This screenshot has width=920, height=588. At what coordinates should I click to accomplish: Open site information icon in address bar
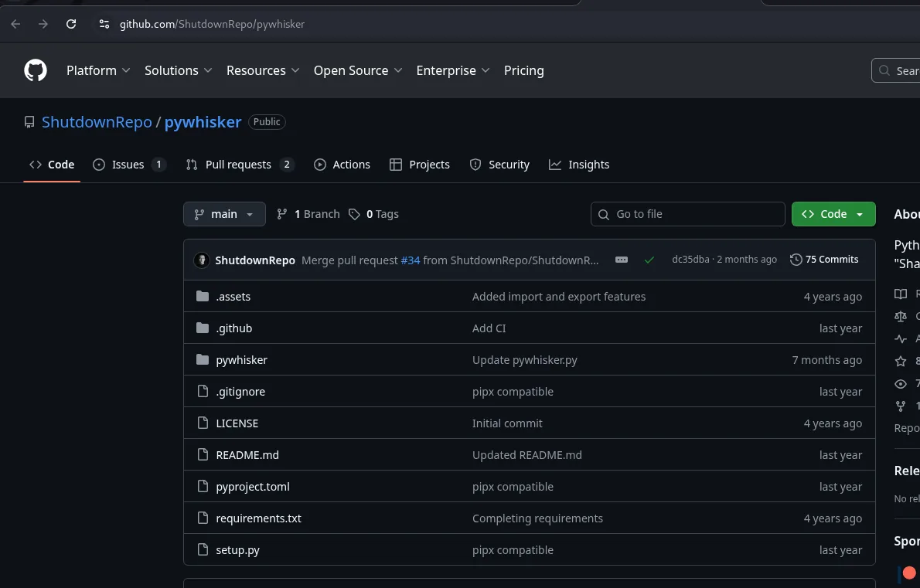(x=104, y=24)
